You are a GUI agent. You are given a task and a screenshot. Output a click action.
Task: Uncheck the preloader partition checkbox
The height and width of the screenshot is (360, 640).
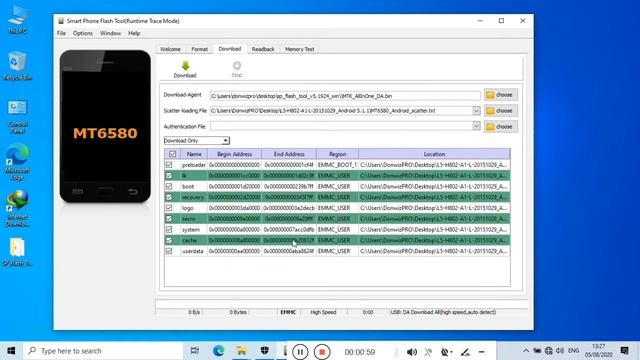pos(169,164)
